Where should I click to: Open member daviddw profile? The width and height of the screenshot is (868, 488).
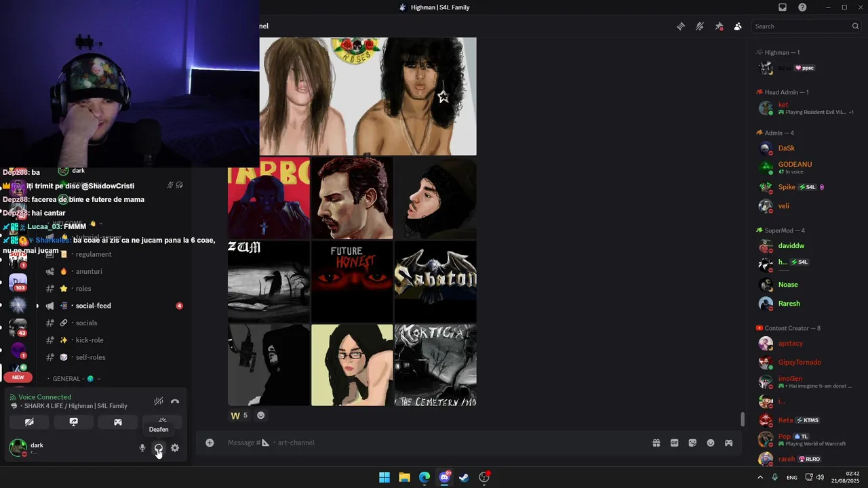click(x=806, y=245)
